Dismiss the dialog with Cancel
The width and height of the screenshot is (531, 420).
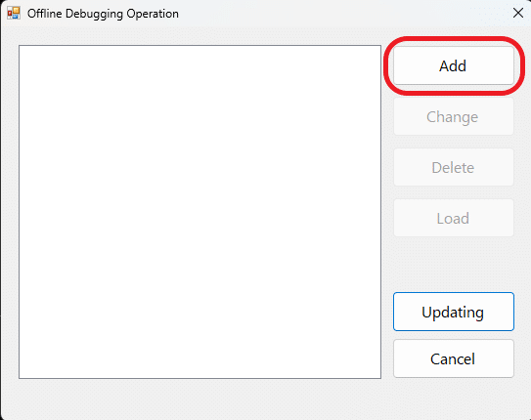coord(454,358)
